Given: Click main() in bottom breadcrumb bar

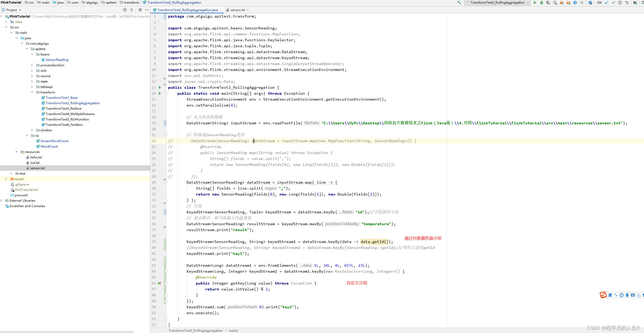Looking at the screenshot, I should (233, 330).
